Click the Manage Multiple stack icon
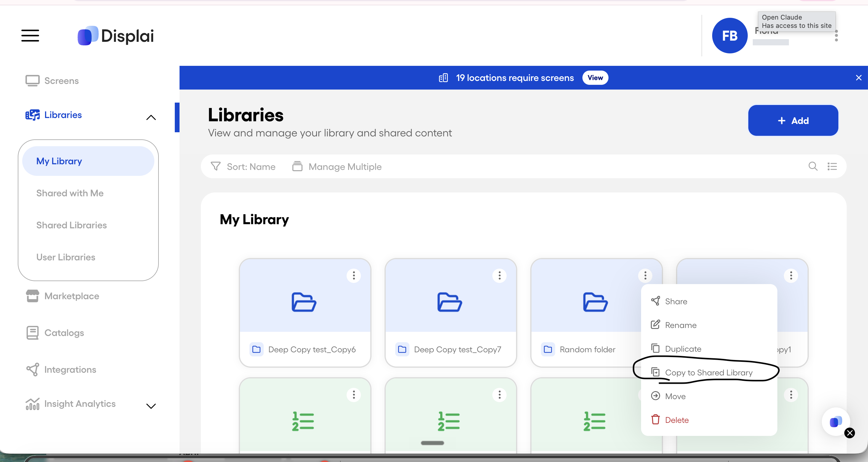 point(297,166)
